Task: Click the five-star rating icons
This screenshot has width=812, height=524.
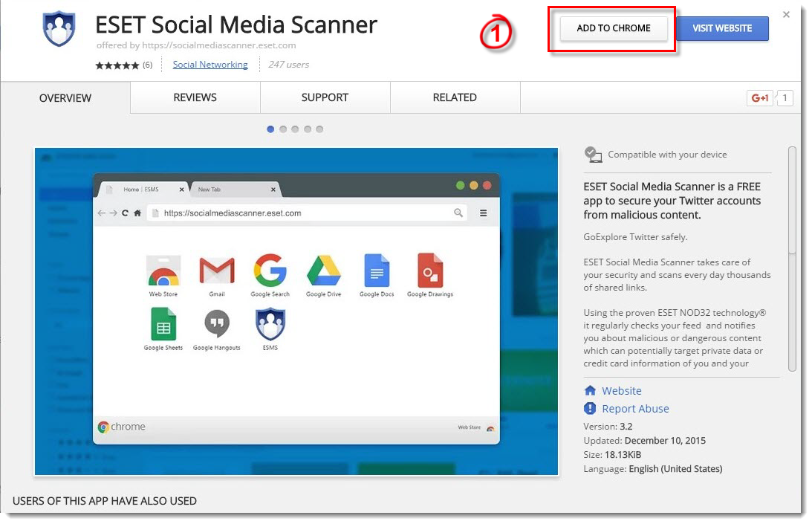Action: (x=117, y=65)
